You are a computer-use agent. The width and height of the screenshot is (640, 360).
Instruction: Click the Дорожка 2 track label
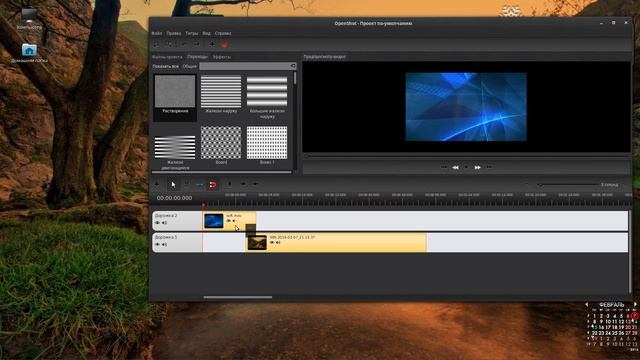tap(166, 216)
